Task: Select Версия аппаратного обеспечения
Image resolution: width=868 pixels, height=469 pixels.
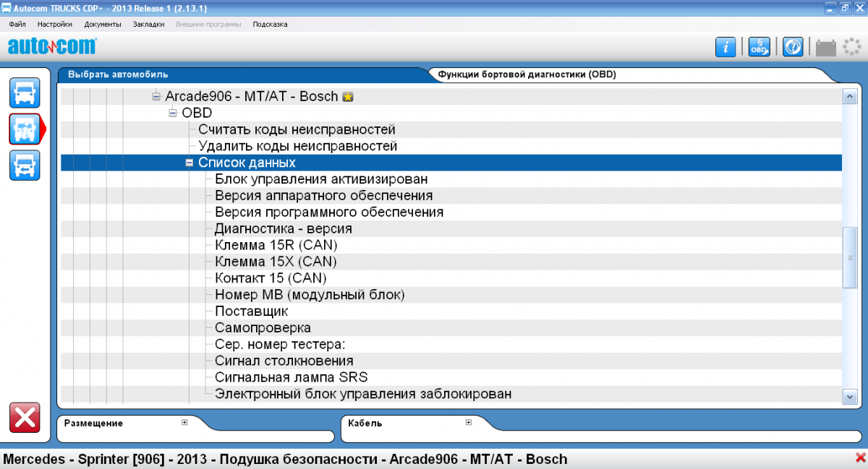Action: pyautogui.click(x=324, y=196)
